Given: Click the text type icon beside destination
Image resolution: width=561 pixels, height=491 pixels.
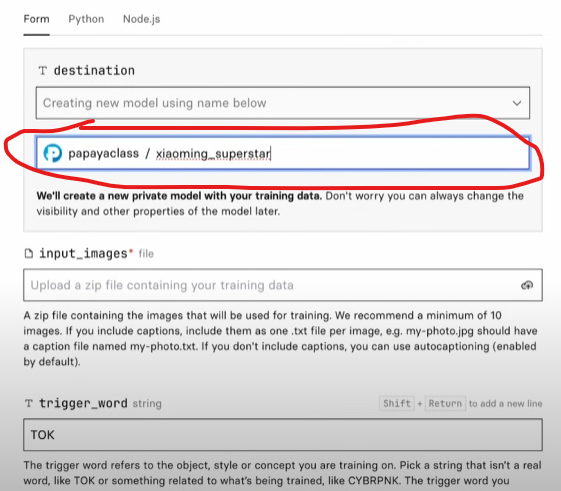Looking at the screenshot, I should [x=43, y=71].
